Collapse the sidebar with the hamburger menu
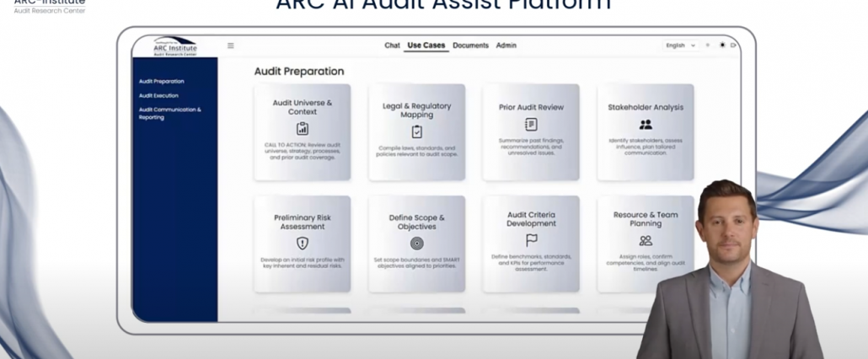 (x=231, y=46)
